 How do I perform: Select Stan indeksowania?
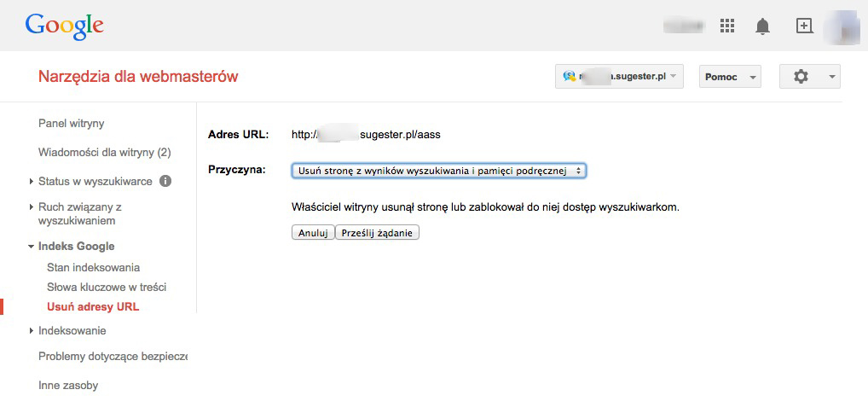coord(93,267)
